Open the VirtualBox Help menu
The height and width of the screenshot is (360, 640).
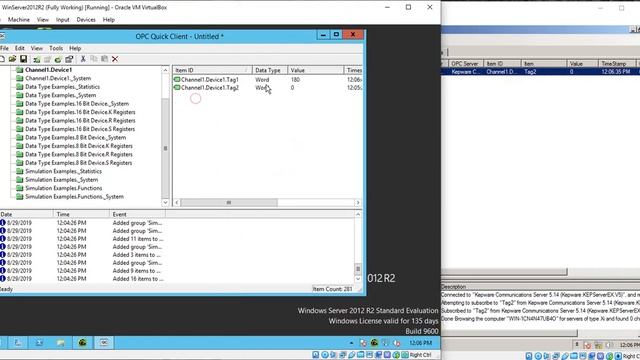109,20
